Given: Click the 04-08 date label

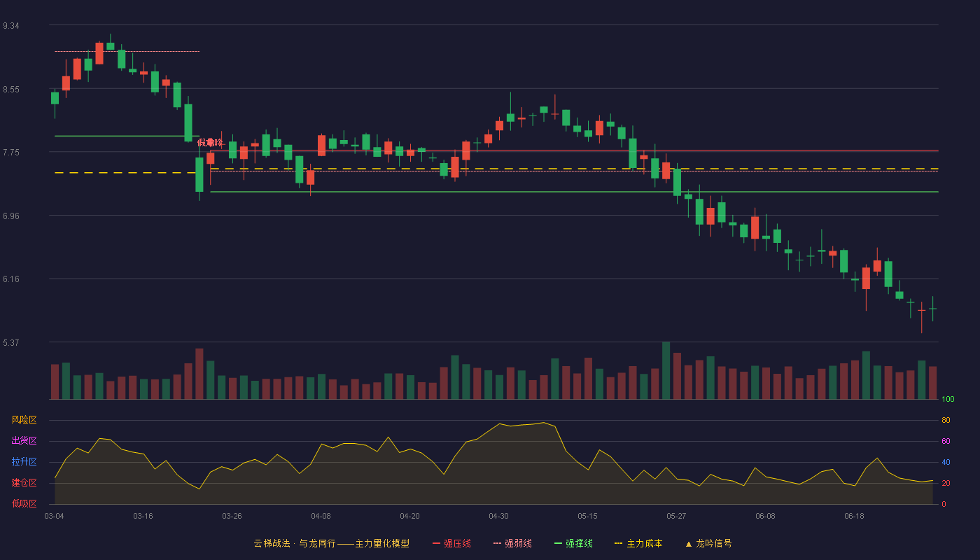Looking at the screenshot, I should (321, 516).
